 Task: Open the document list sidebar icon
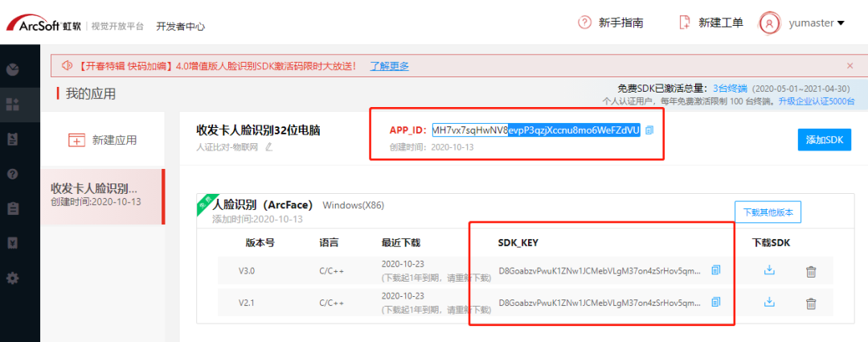pos(12,139)
